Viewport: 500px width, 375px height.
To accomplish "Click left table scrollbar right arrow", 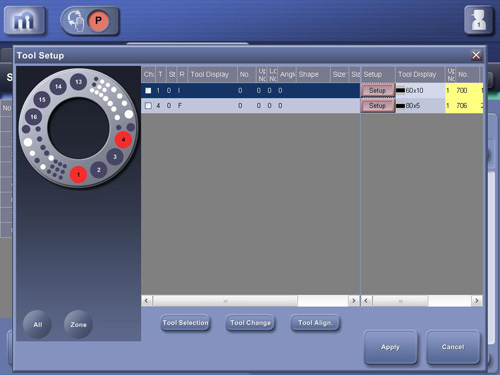I will click(x=354, y=301).
